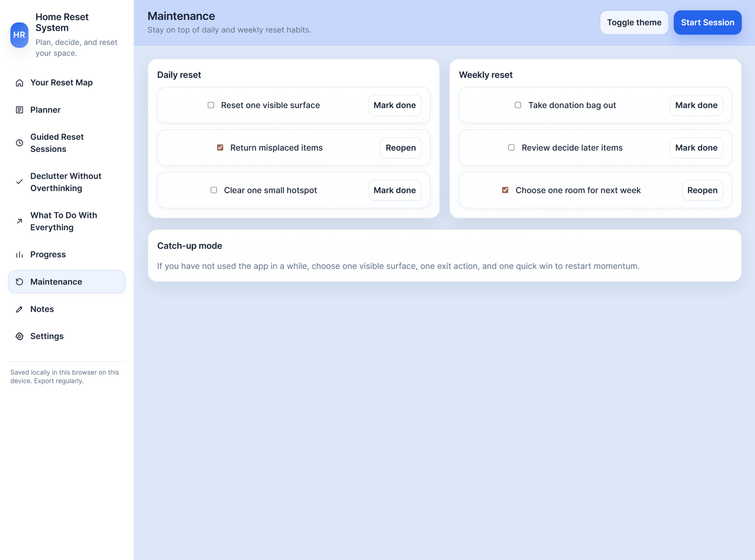Screen dimensions: 755x560
Task: Click the 'Saved locally in this browser' note
Action: tap(65, 376)
